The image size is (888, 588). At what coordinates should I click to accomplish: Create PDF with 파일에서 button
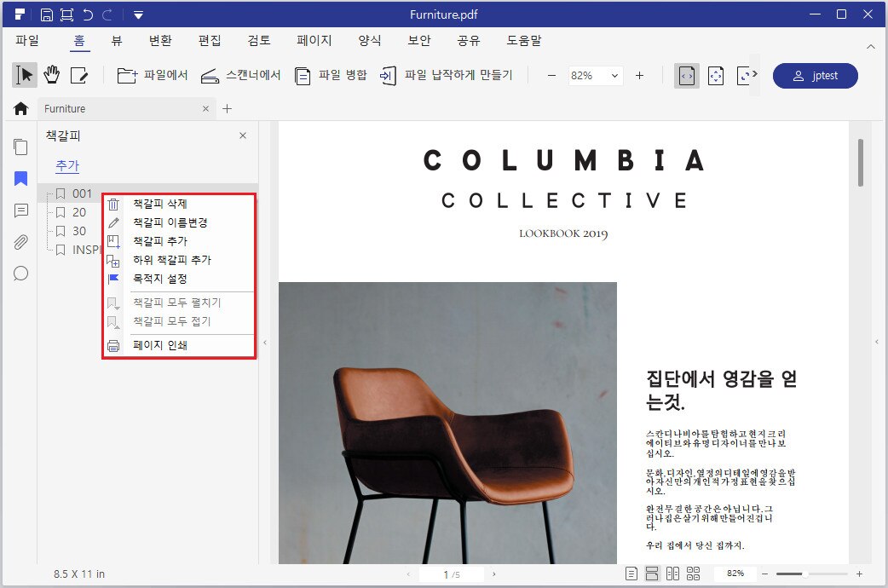click(x=152, y=75)
